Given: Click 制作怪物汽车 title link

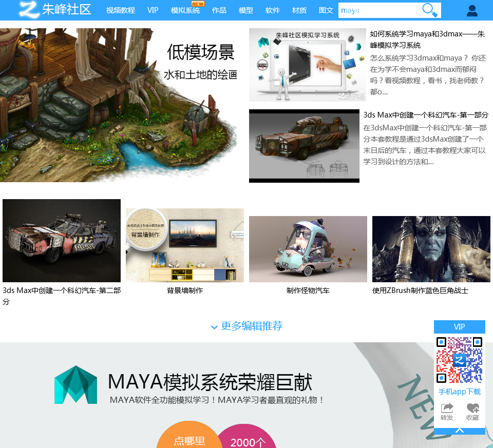Looking at the screenshot, I should [x=308, y=290].
